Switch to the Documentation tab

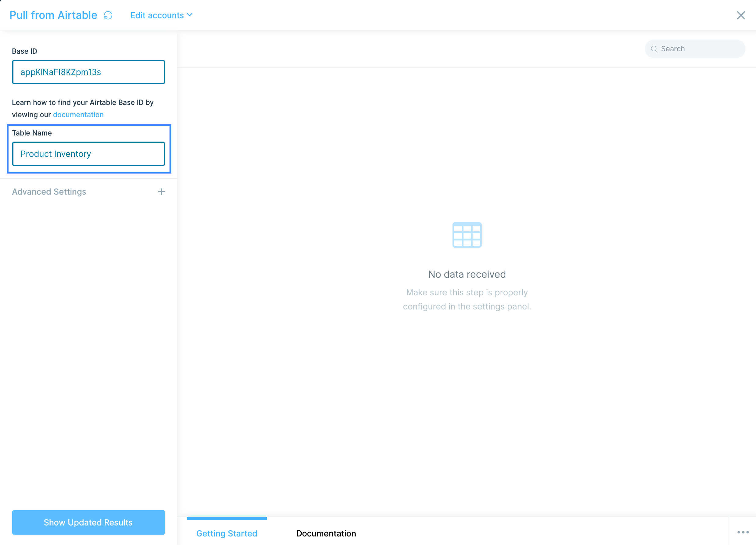click(x=326, y=533)
